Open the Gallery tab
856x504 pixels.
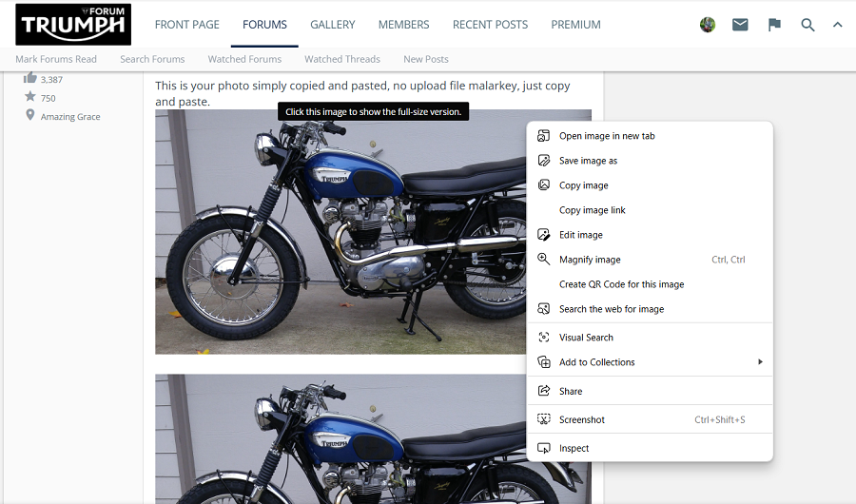(333, 25)
